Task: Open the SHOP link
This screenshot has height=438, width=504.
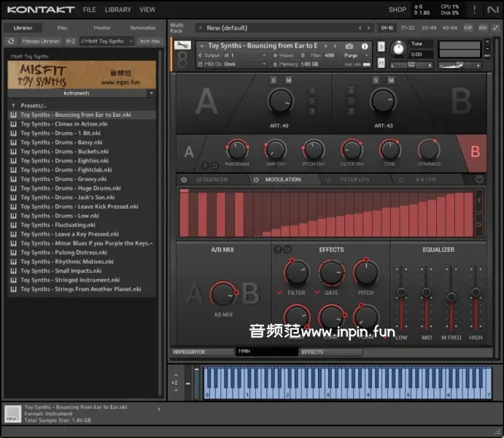Action: point(398,9)
